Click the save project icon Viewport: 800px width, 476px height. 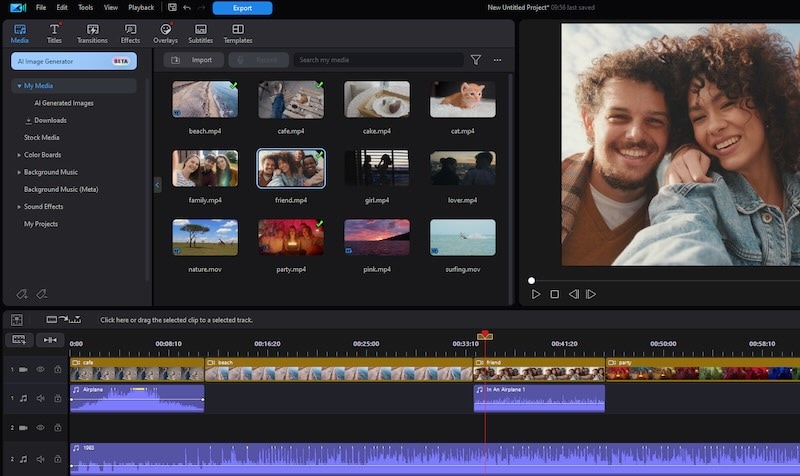pyautogui.click(x=172, y=8)
